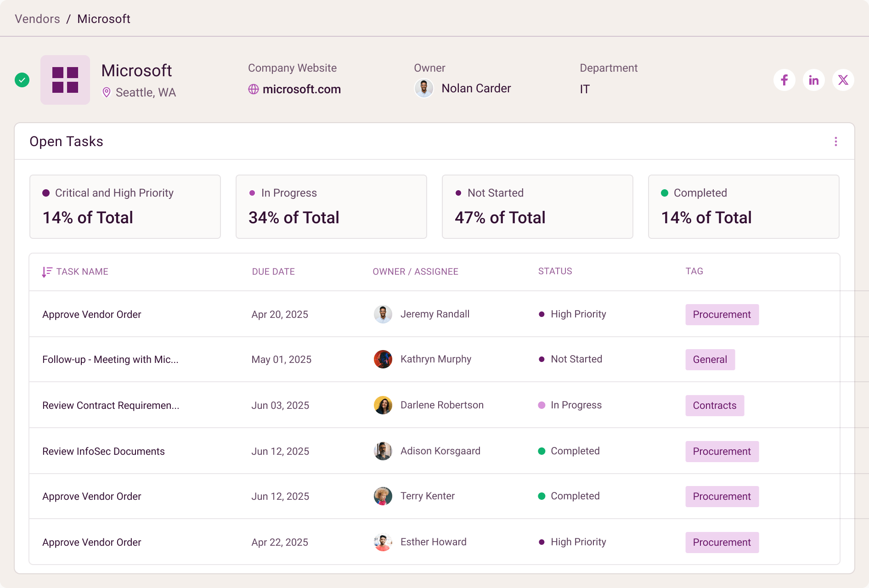Open owner Nolan Carder's profile
This screenshot has height=588, width=869.
click(x=476, y=88)
